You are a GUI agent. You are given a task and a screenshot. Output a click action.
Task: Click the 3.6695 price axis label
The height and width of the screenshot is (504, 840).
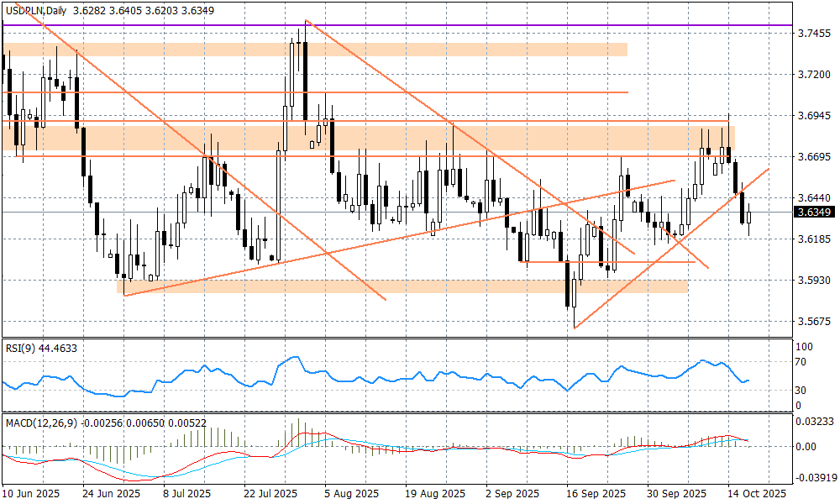[813, 157]
